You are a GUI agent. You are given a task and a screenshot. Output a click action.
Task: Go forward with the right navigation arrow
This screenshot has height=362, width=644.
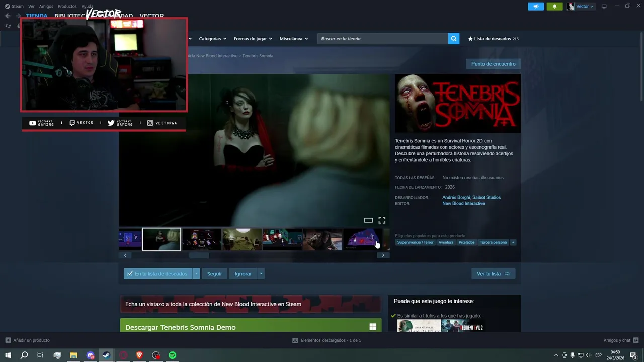pyautogui.click(x=18, y=16)
